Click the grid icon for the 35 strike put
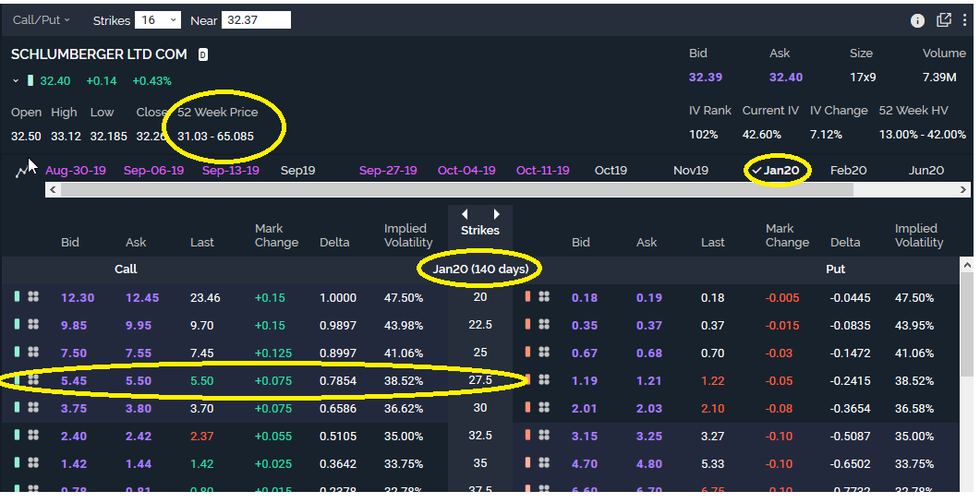The image size is (980, 503). pyautogui.click(x=544, y=463)
